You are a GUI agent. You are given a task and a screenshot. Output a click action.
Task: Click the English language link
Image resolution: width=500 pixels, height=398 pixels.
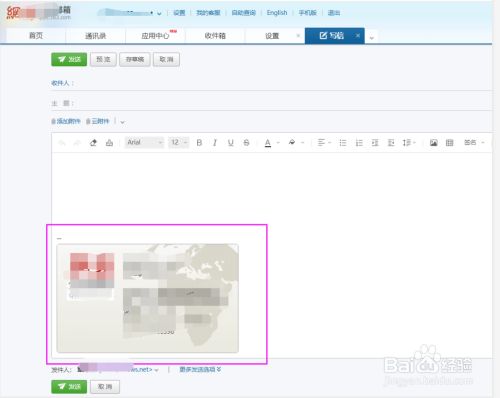[277, 13]
